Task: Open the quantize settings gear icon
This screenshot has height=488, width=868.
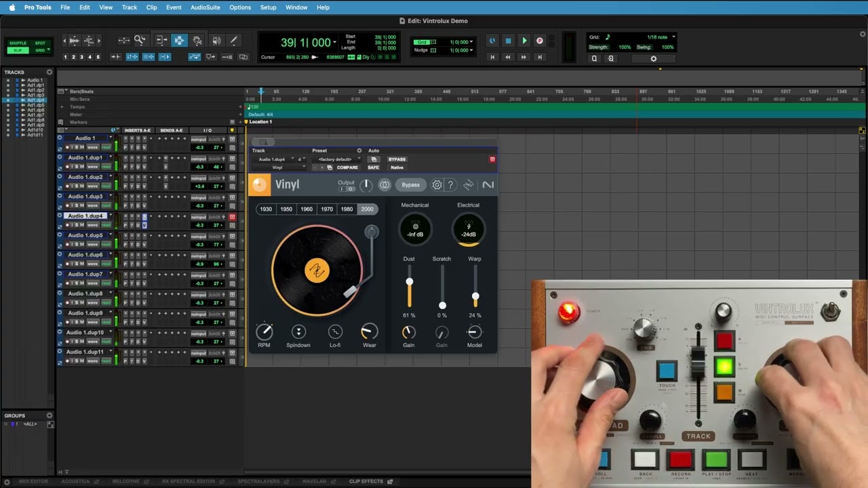Action: click(654, 58)
